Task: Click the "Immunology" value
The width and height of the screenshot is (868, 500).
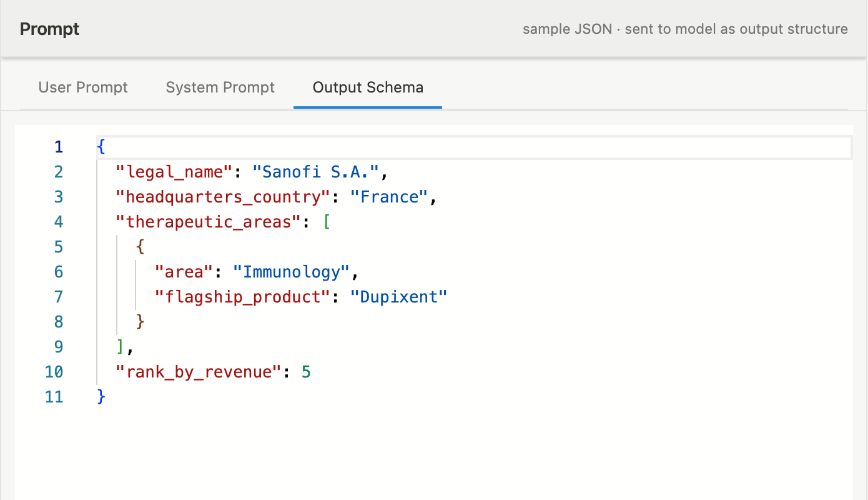Action: tap(292, 272)
